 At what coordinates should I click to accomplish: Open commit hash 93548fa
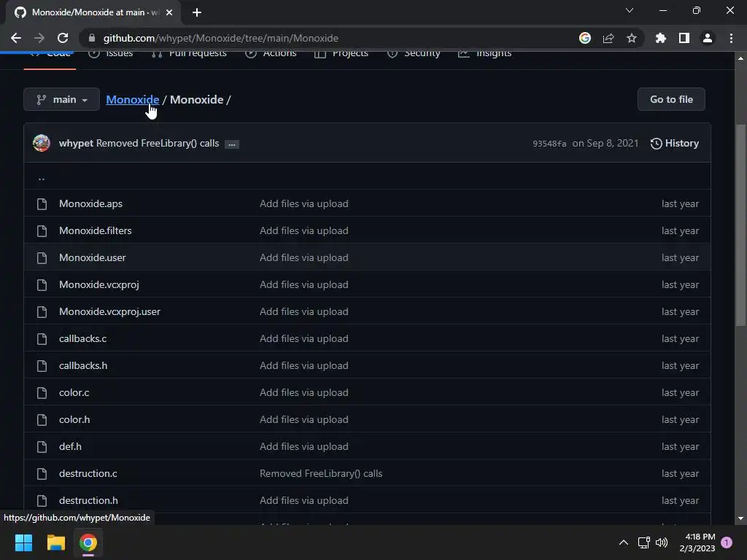pyautogui.click(x=549, y=144)
